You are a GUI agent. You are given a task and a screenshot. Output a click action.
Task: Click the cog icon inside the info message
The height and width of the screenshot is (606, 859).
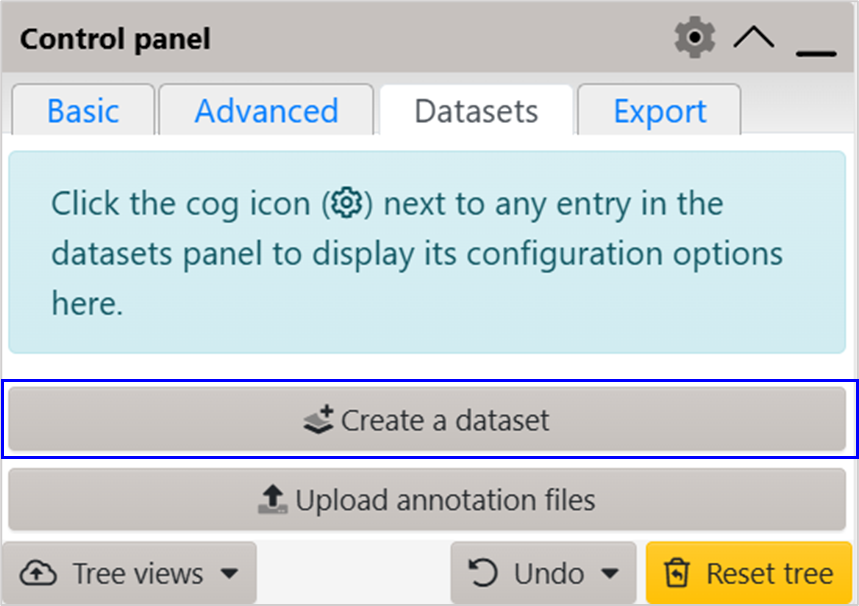347,203
